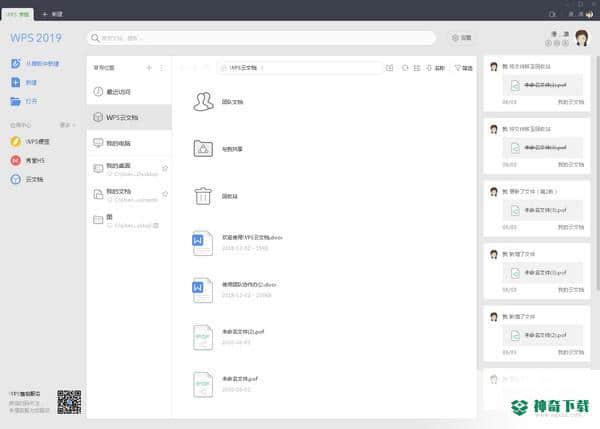Open settings next to the search bar
This screenshot has height=429, width=600.
point(461,38)
